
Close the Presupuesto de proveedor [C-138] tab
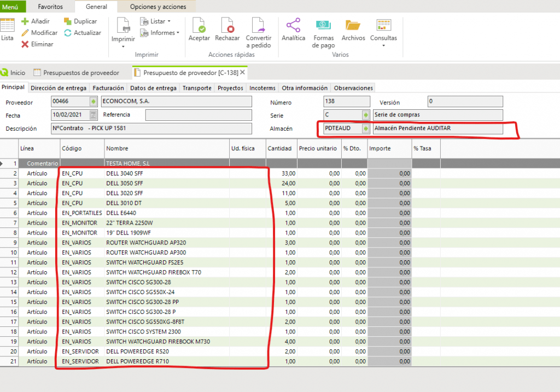(242, 73)
